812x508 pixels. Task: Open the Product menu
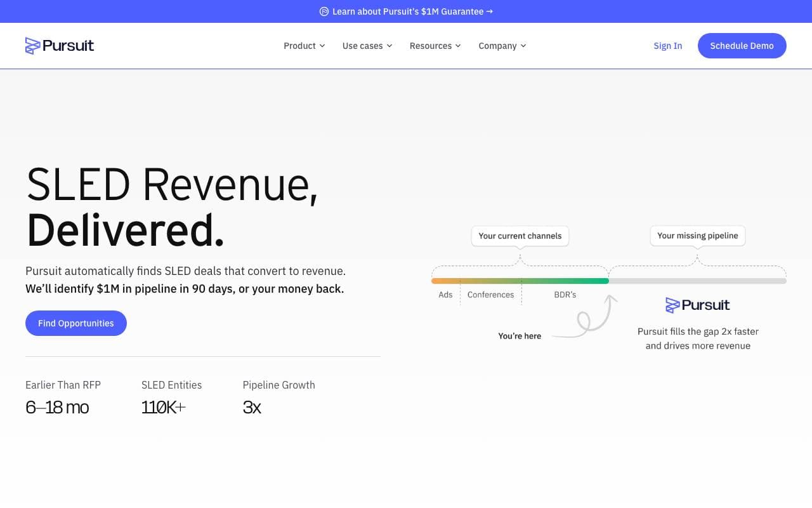(x=304, y=46)
